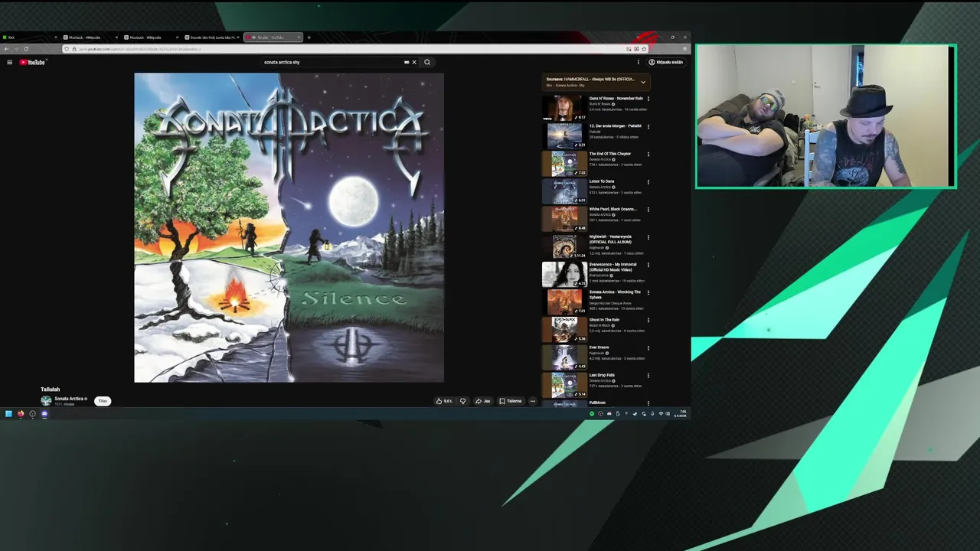Image resolution: width=980 pixels, height=551 pixels.
Task: Click the Silence album art video player
Action: coord(289,227)
